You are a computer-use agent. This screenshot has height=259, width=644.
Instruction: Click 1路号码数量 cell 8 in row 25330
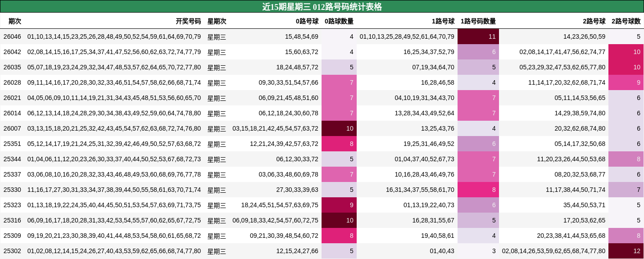point(478,190)
